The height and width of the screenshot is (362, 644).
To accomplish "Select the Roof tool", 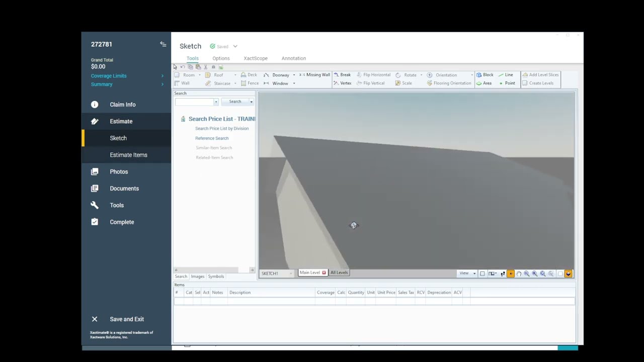I will 214,75.
